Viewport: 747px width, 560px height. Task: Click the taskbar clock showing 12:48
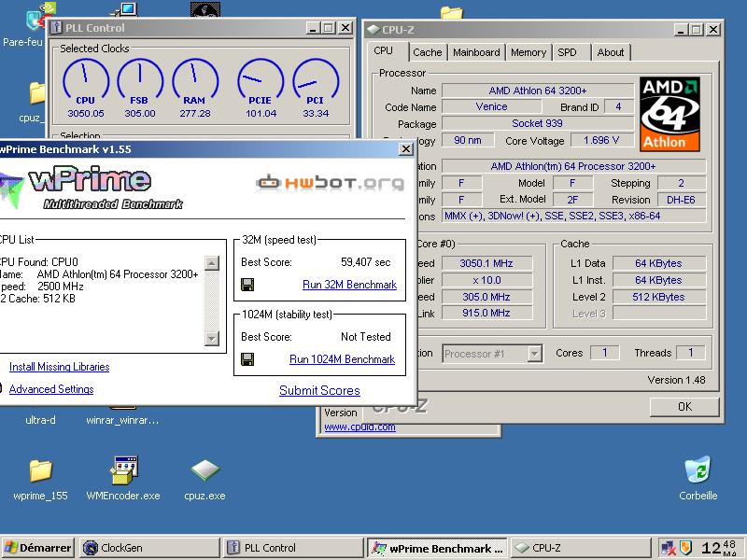tap(719, 548)
